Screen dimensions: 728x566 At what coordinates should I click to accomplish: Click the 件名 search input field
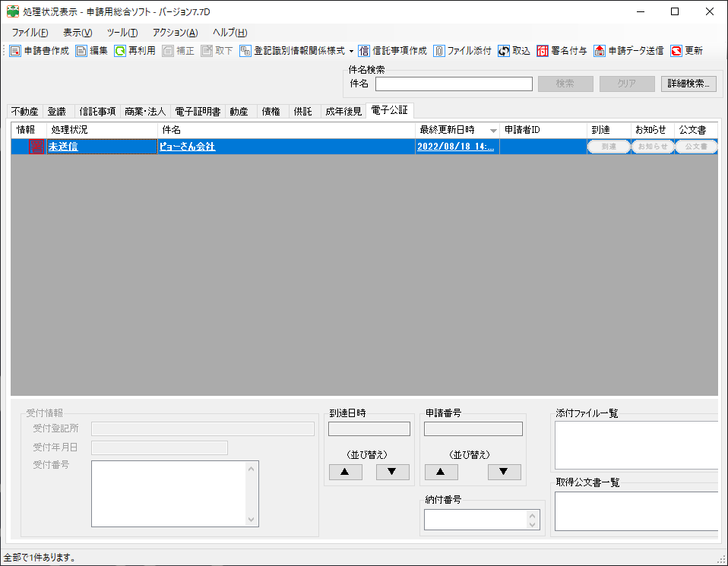point(454,84)
